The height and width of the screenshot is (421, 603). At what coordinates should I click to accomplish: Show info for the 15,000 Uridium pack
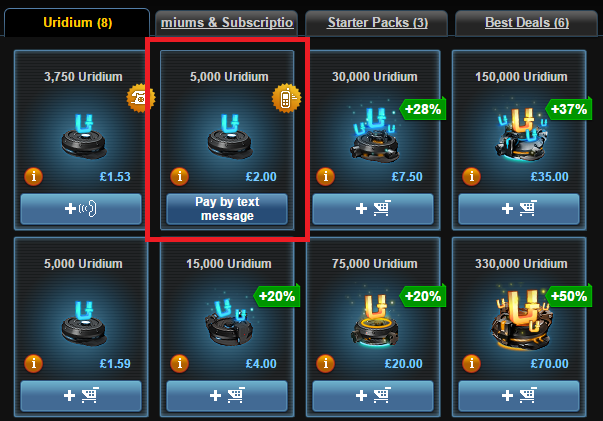(180, 363)
